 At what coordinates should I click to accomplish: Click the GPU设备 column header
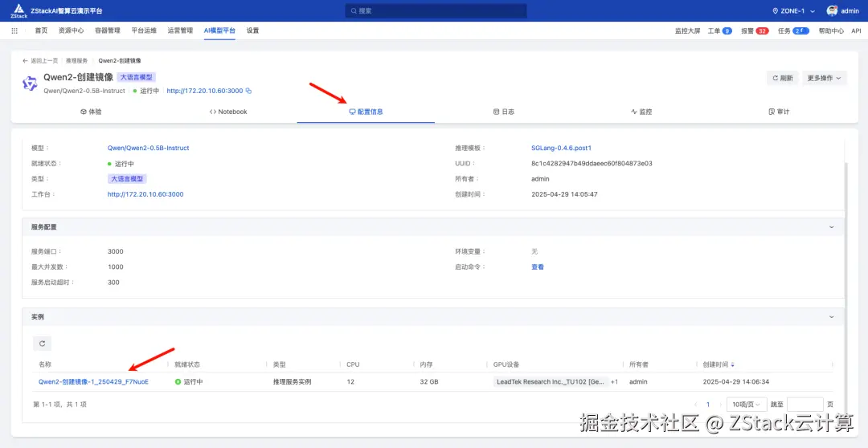point(506,365)
